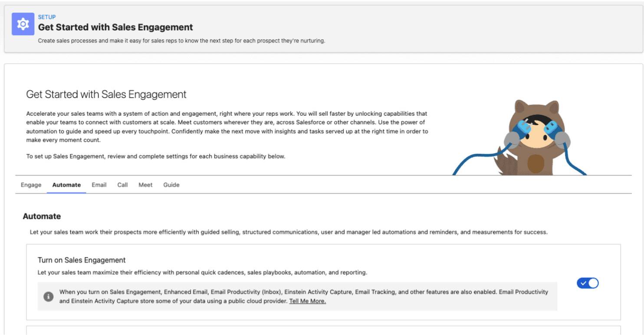644x335 pixels.
Task: Select the Call tab
Action: coord(122,185)
